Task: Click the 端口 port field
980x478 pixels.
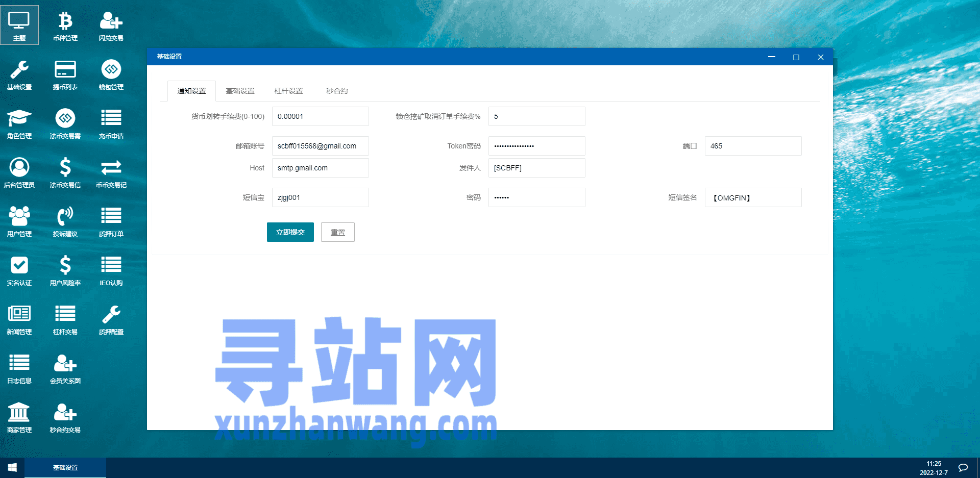Action: (x=753, y=146)
